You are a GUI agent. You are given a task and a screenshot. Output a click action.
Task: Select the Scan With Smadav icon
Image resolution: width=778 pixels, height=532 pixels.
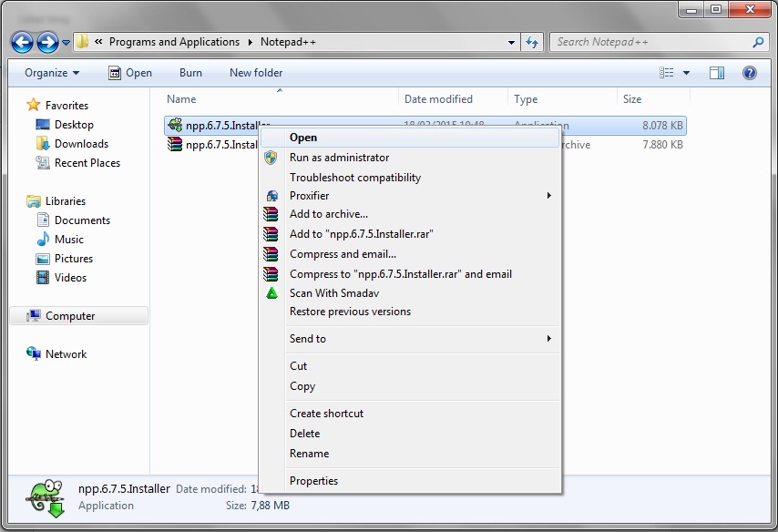(x=271, y=293)
